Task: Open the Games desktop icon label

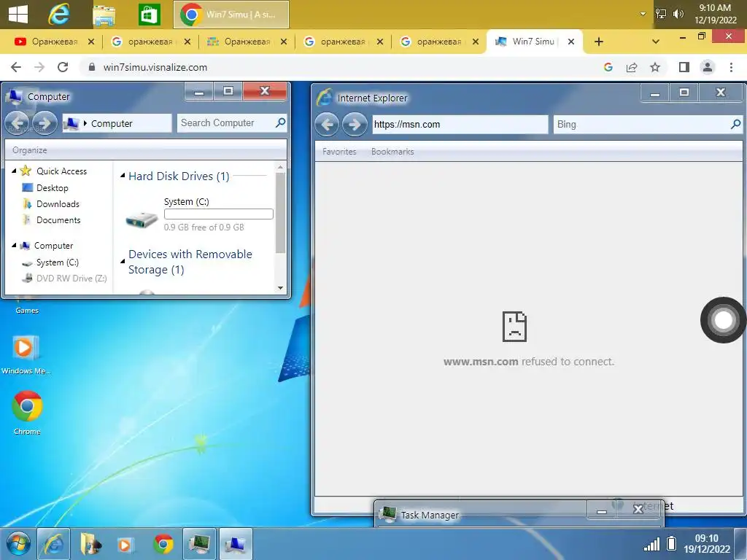Action: (x=27, y=311)
